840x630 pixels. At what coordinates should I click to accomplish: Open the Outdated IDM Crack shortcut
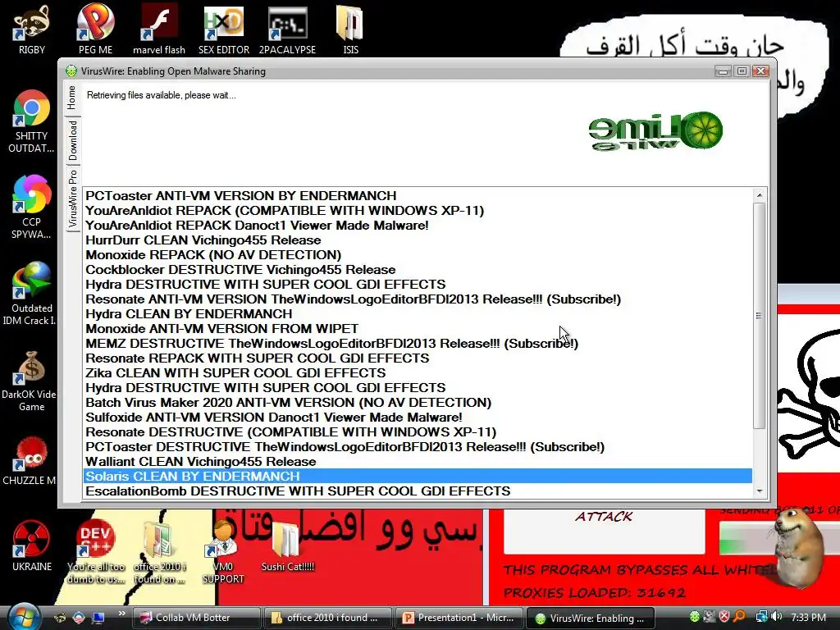(30, 294)
